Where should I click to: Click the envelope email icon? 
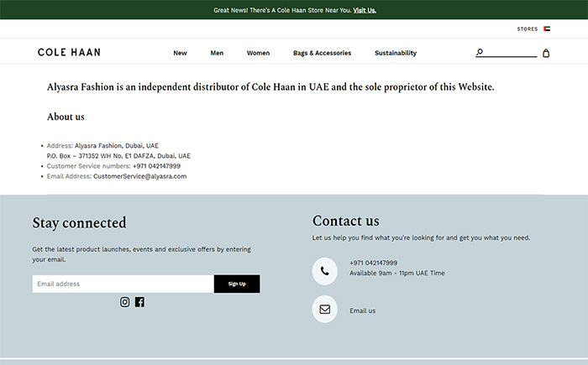pyautogui.click(x=325, y=309)
